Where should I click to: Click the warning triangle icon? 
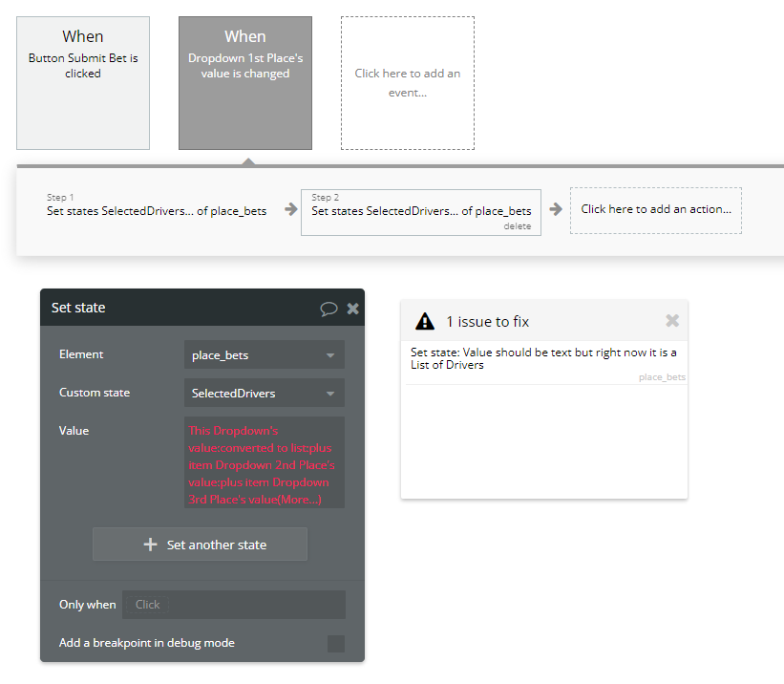pyautogui.click(x=425, y=321)
